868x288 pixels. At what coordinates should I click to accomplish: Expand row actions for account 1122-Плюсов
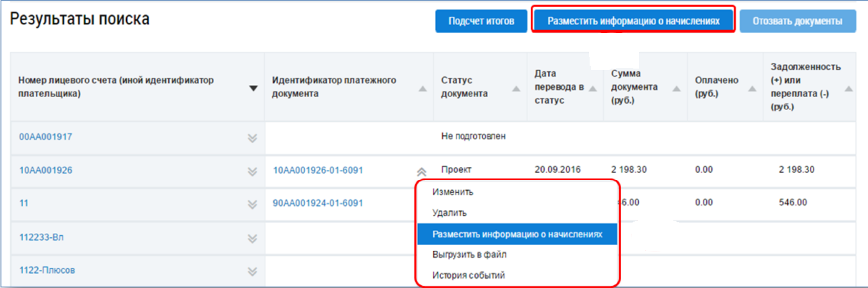(x=252, y=271)
